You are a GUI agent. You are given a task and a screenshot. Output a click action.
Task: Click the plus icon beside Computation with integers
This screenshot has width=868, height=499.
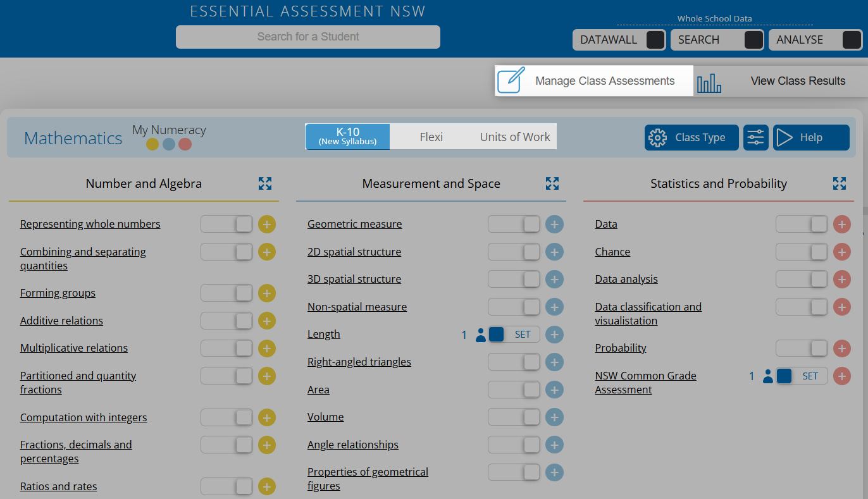click(267, 417)
